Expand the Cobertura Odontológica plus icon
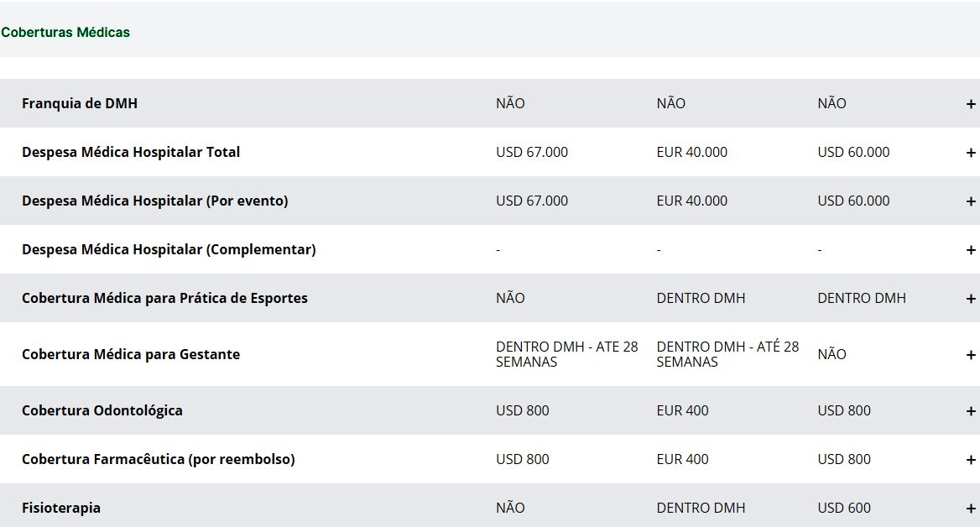 point(971,411)
